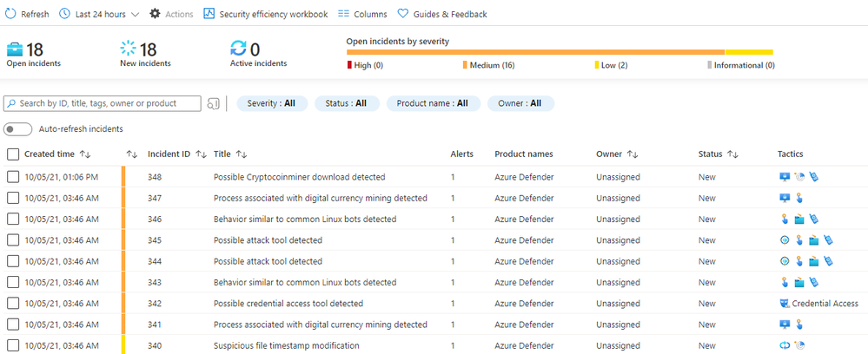868x354 pixels.
Task: Open incident 'Suspicious file timestamp modification'
Action: click(286, 345)
